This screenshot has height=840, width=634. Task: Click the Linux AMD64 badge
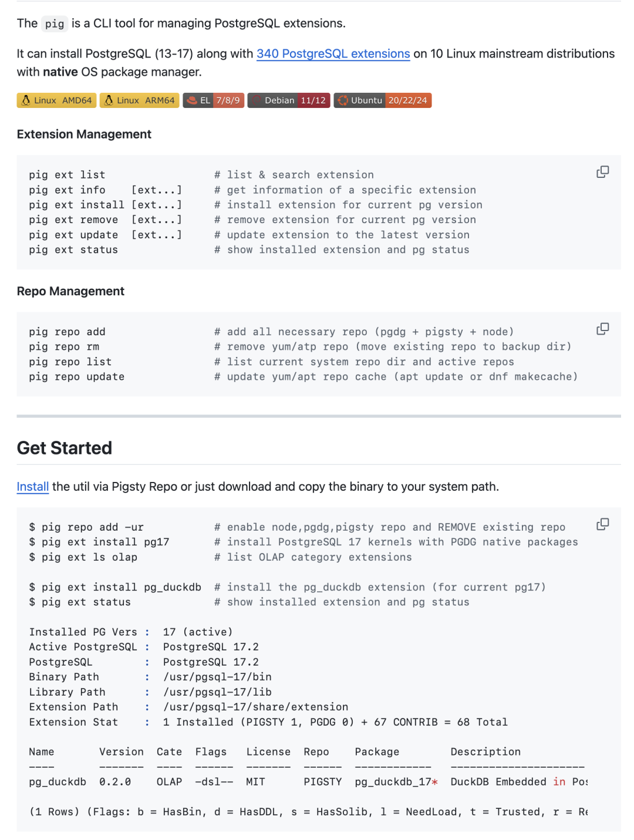pyautogui.click(x=57, y=100)
